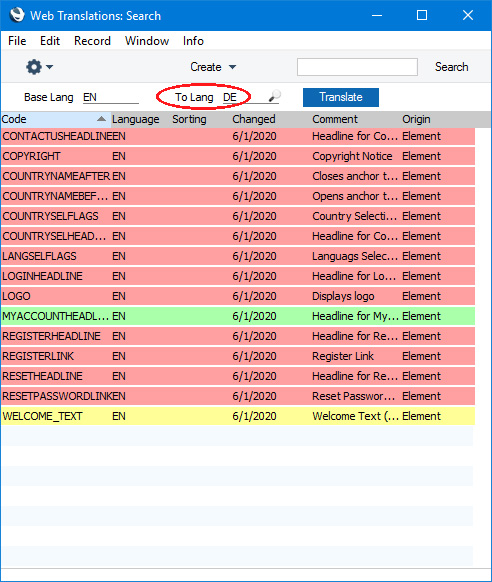The height and width of the screenshot is (582, 492).
Task: Click the application logo in title bar
Action: (17, 15)
